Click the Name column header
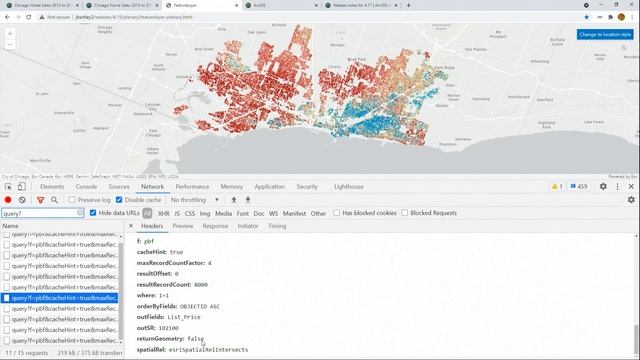 coord(61,226)
